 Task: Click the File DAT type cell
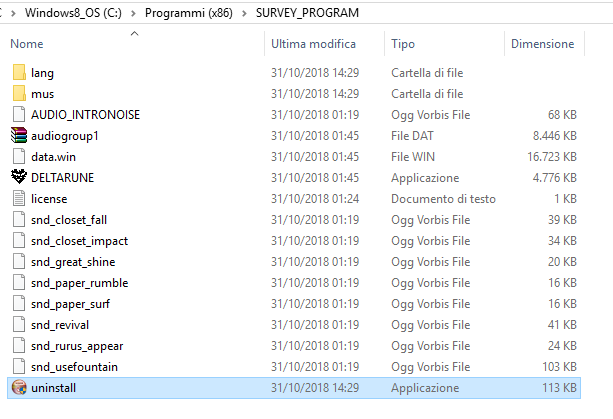coord(412,136)
